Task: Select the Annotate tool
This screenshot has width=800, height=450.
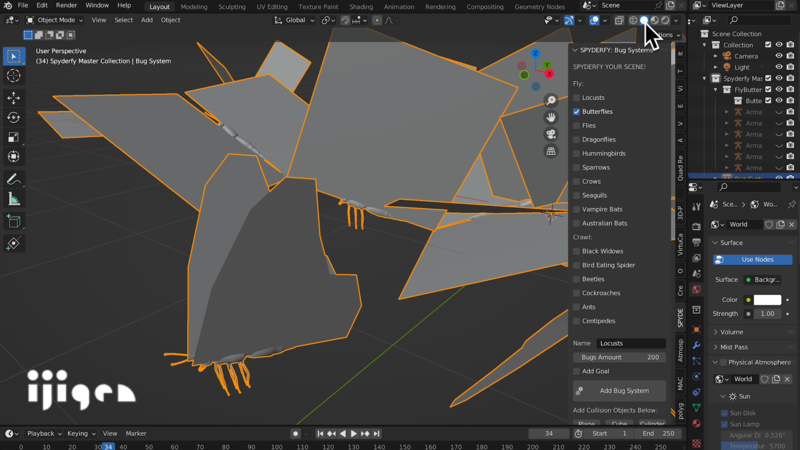Action: 14,179
